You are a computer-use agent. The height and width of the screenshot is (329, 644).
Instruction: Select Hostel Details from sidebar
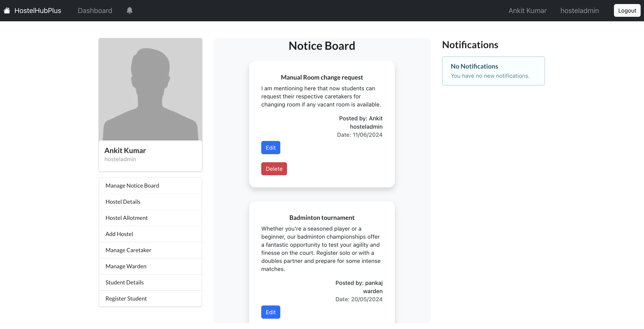123,202
